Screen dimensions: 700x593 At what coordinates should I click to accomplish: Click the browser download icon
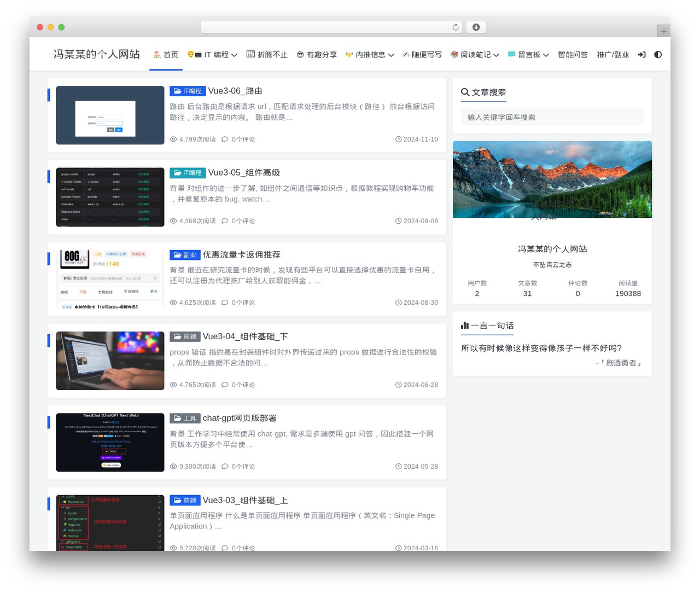[476, 27]
